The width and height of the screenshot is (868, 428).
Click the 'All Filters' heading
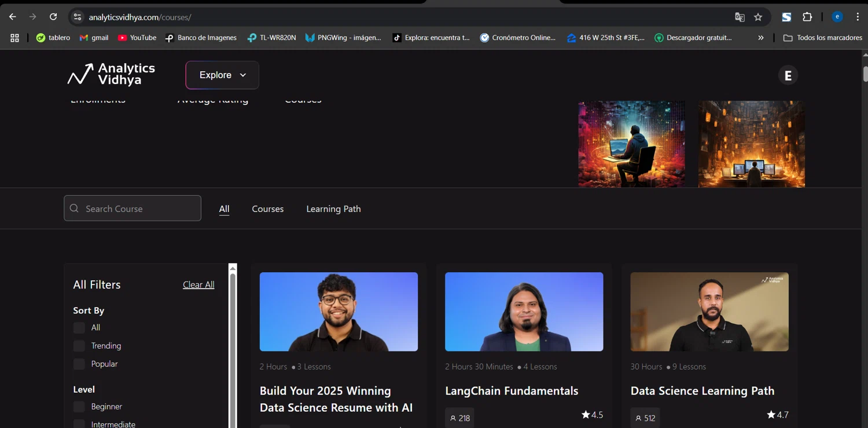[97, 284]
